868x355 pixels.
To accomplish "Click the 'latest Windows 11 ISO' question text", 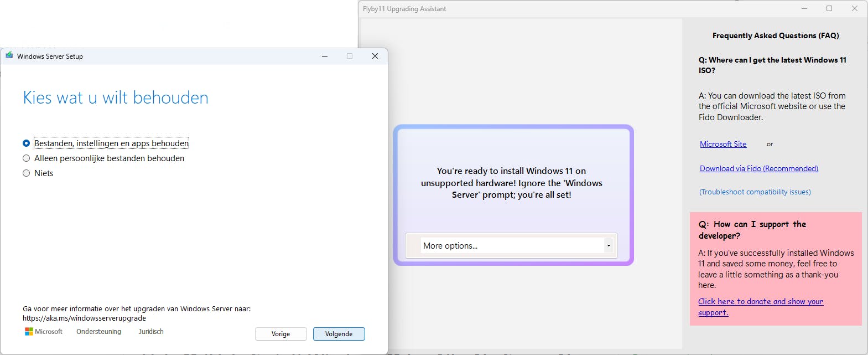I will pos(772,65).
